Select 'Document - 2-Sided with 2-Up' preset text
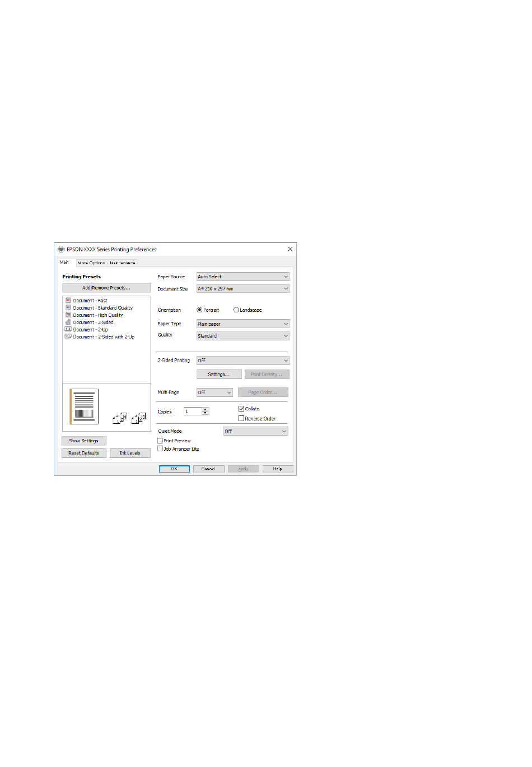The width and height of the screenshot is (532, 767). (x=104, y=337)
